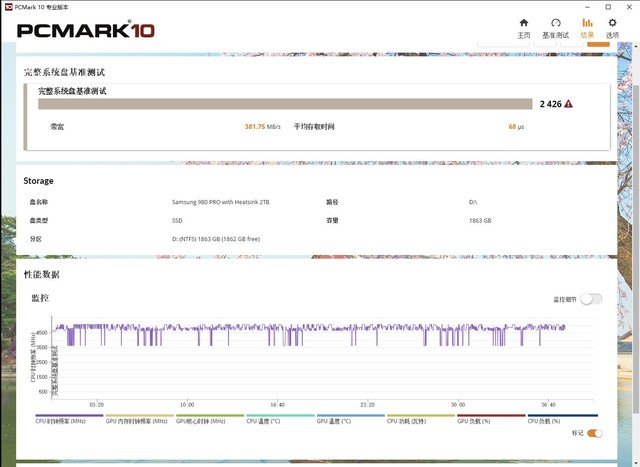
Task: Click the drive name Samsung 980 PRO with Heatsink 2TB
Action: [220, 202]
